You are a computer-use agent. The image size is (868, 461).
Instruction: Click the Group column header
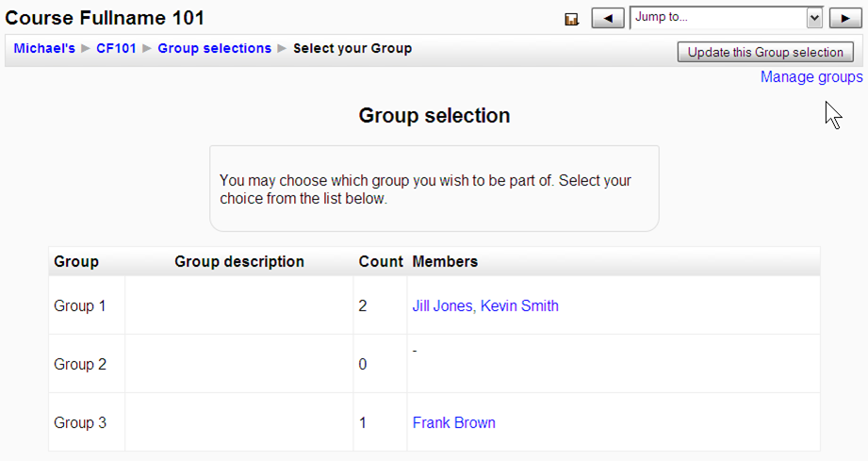[76, 261]
